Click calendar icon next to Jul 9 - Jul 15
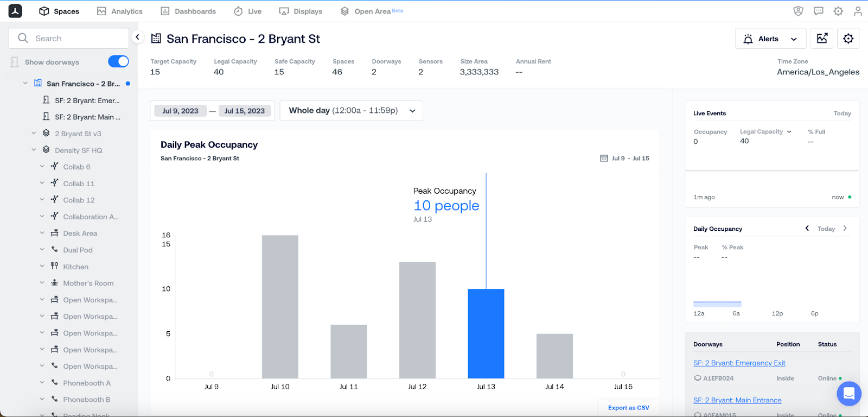The height and width of the screenshot is (417, 868). coord(604,158)
